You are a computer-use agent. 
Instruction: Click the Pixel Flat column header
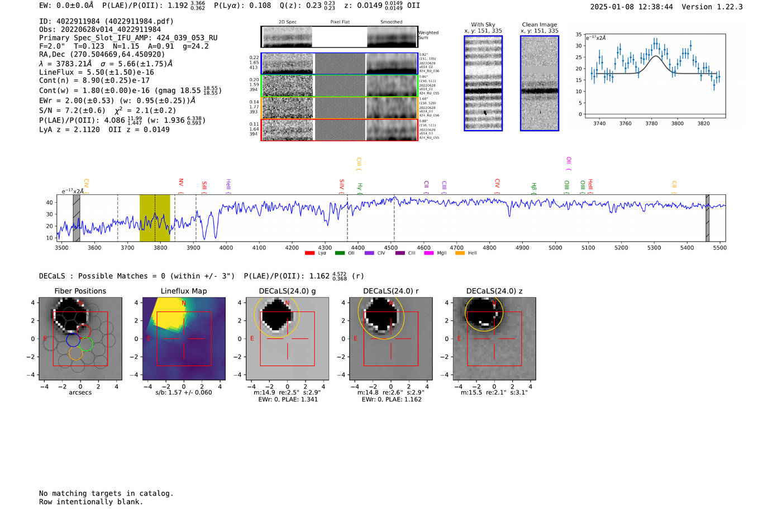pyautogui.click(x=340, y=22)
